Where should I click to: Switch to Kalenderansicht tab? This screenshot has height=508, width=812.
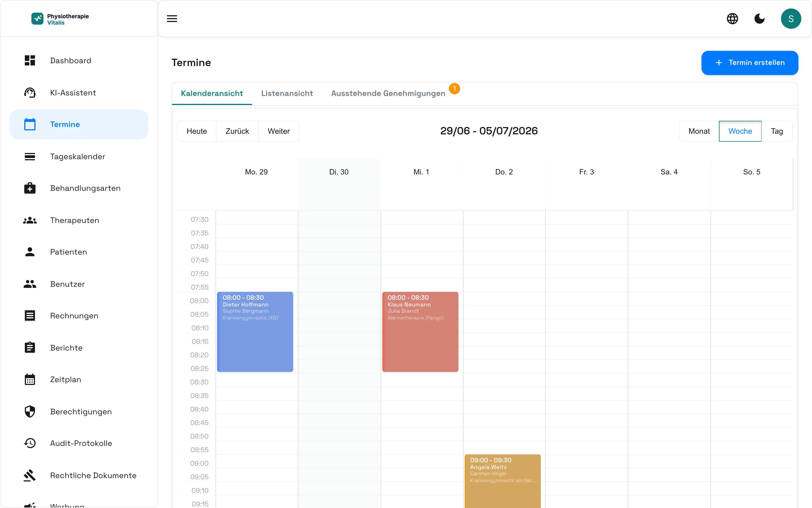pos(212,93)
